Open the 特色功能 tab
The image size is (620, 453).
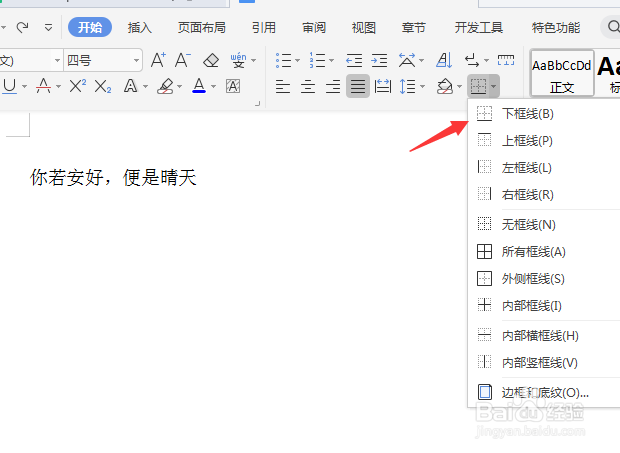click(x=556, y=28)
